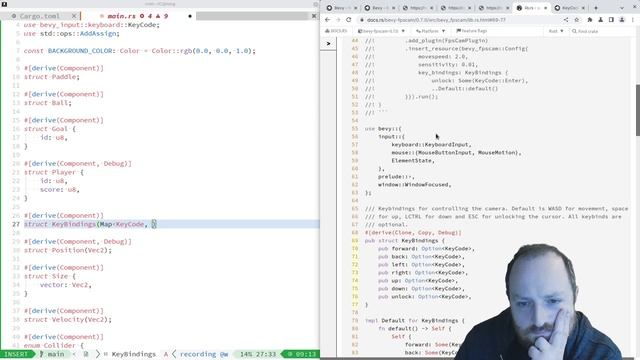Click the flask extension icon in toolbar
The height and width of the screenshot is (360, 640).
point(600,20)
